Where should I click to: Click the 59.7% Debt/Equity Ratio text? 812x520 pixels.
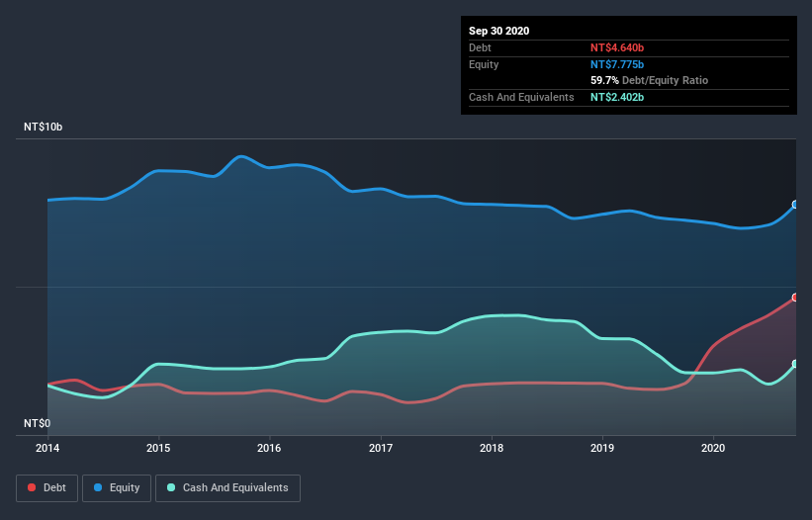(650, 81)
